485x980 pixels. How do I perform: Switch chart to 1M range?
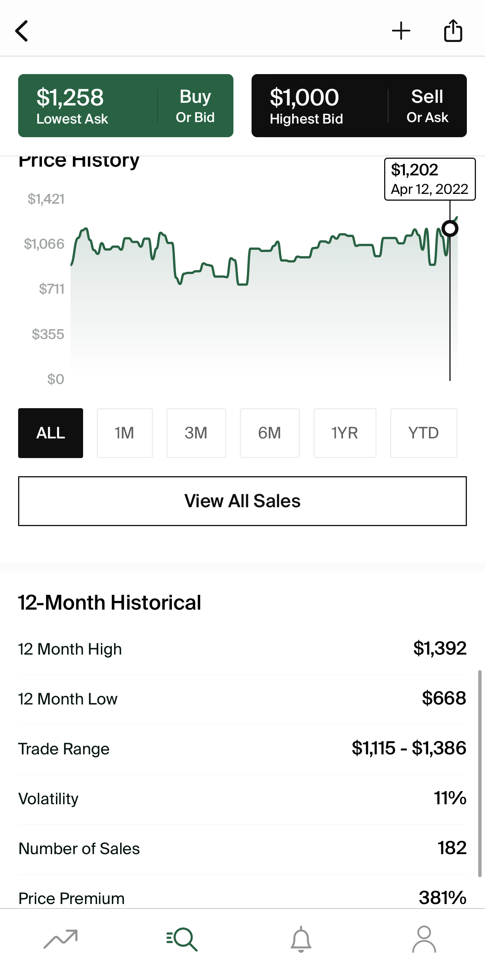[x=125, y=433]
